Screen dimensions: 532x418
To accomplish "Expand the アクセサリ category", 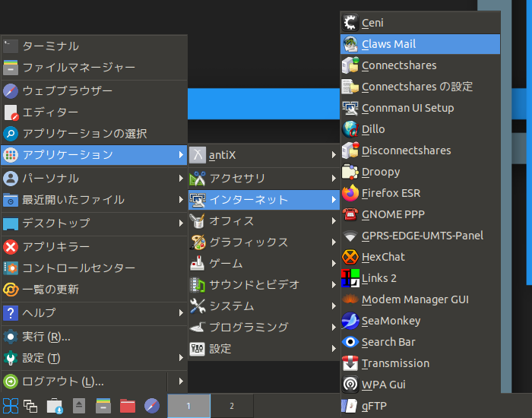I will [x=264, y=179].
